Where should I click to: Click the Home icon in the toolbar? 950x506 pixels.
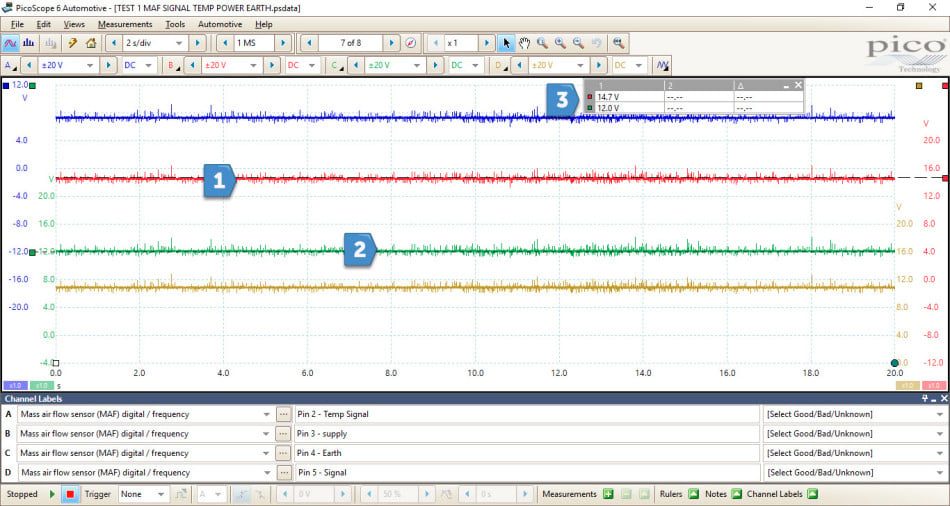point(91,43)
